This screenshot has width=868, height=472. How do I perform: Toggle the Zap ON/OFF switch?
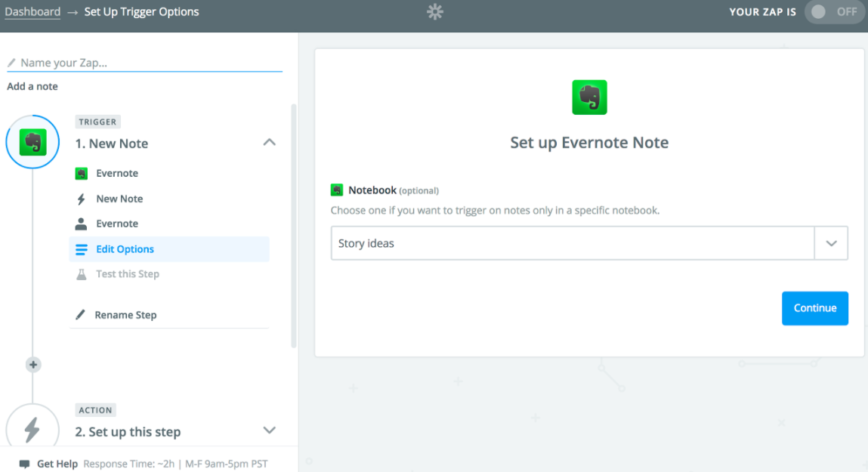pos(835,12)
